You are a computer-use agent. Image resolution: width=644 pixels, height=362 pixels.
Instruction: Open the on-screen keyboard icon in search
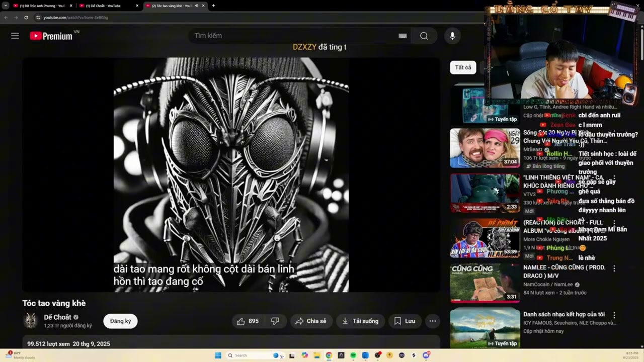coord(403,36)
